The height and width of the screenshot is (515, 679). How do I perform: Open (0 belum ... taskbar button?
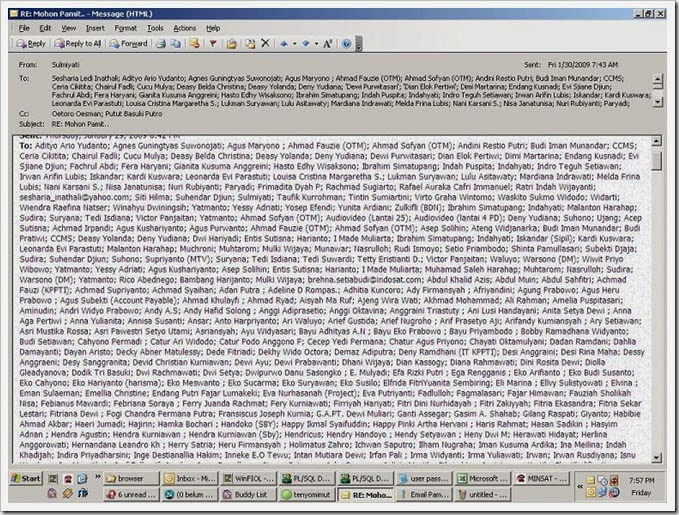click(x=190, y=494)
